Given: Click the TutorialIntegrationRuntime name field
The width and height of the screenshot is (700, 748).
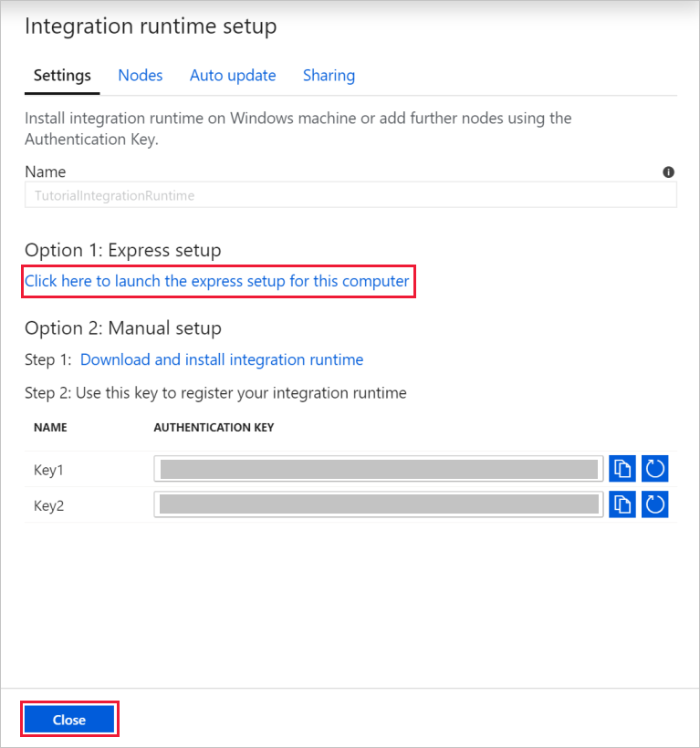Looking at the screenshot, I should tap(350, 194).
